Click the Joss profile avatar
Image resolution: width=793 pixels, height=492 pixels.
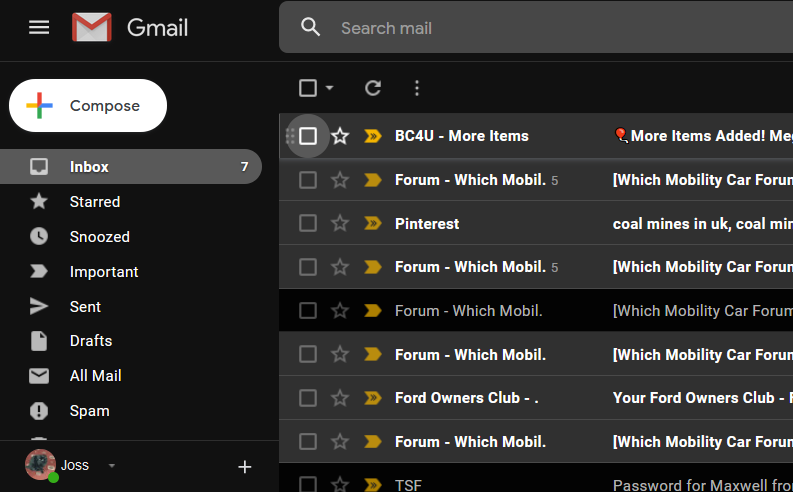40,465
